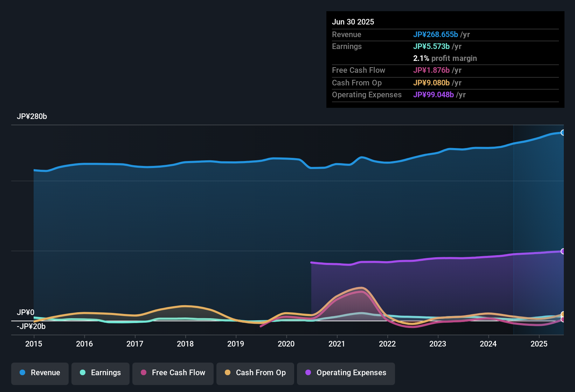Toggle the Revenue series visibility
This screenshot has height=392, width=575.
pyautogui.click(x=40, y=373)
